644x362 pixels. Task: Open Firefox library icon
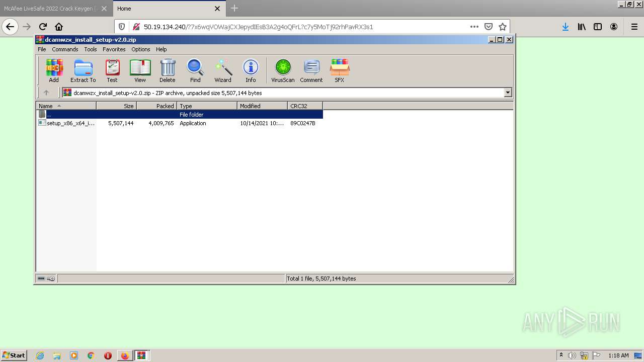[x=582, y=27]
